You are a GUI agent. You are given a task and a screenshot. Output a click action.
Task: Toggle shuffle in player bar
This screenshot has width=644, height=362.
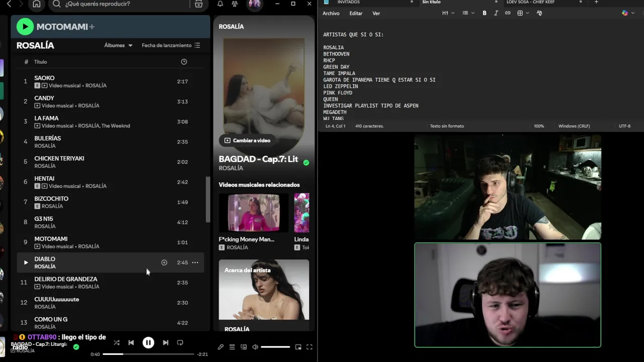coord(117,342)
